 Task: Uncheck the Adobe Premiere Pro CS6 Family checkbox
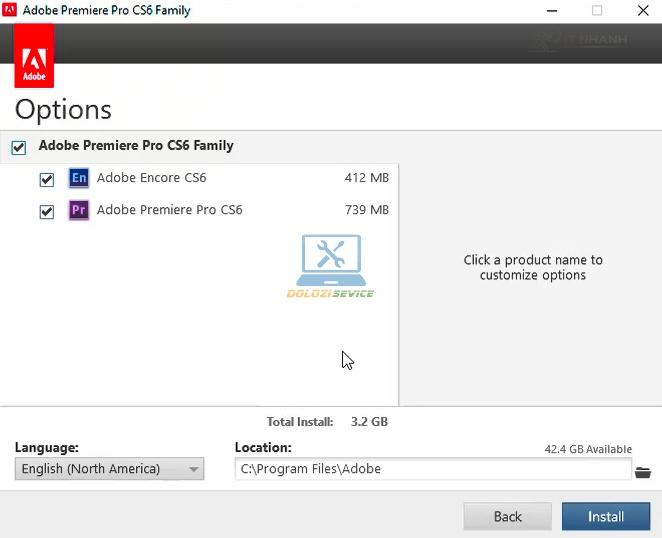pos(19,148)
